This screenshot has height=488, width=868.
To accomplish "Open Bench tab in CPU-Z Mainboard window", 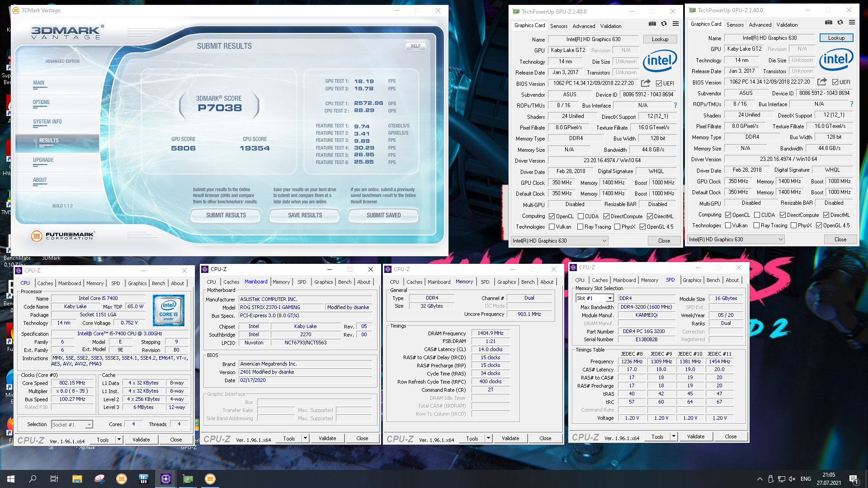I will (x=344, y=282).
